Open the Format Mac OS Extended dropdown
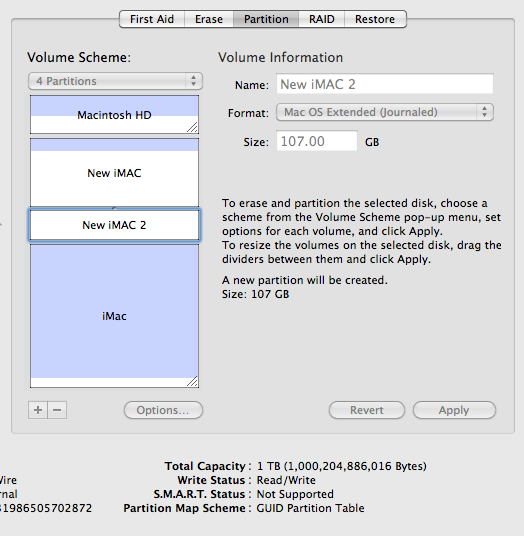Viewport: 524px width, 536px height. click(x=385, y=112)
